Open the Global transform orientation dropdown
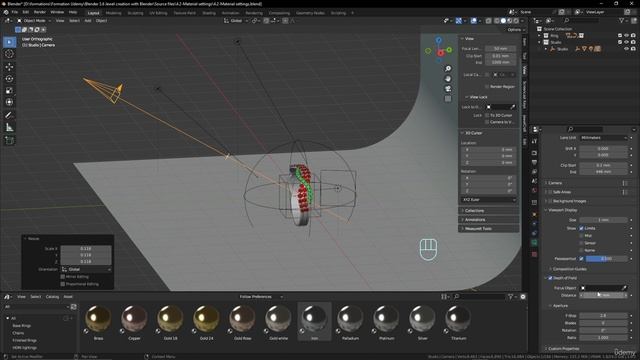 [x=237, y=20]
